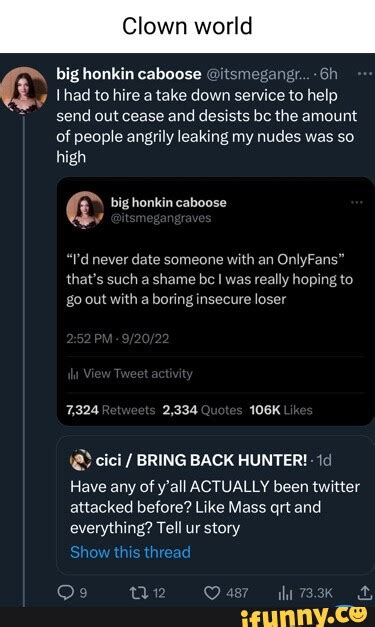Tap the share upload arrow icon
The image size is (375, 627).
(364, 593)
